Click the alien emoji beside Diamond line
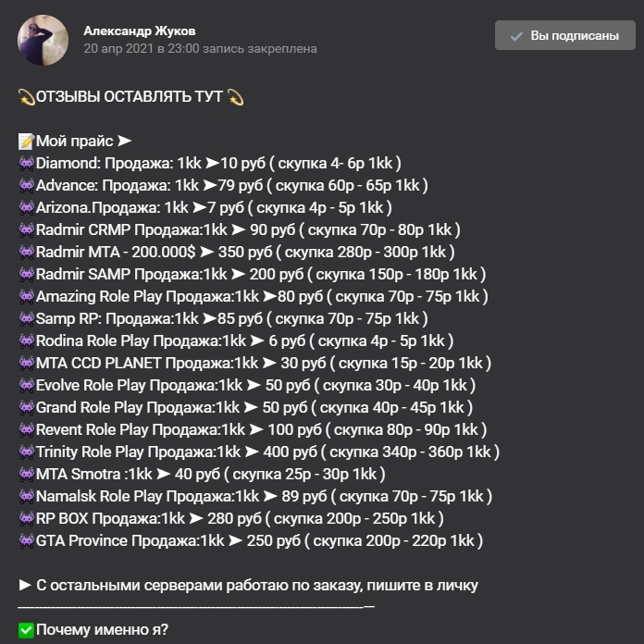The image size is (644, 644). [26, 164]
